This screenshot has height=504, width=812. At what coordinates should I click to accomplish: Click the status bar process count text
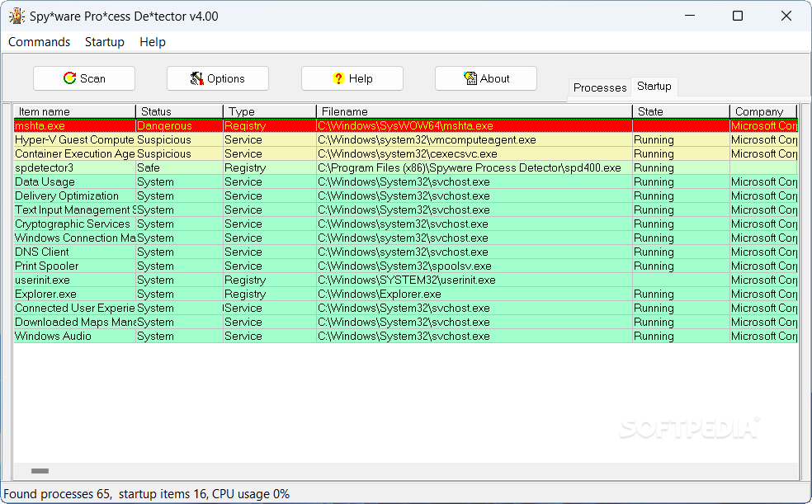click(58, 493)
